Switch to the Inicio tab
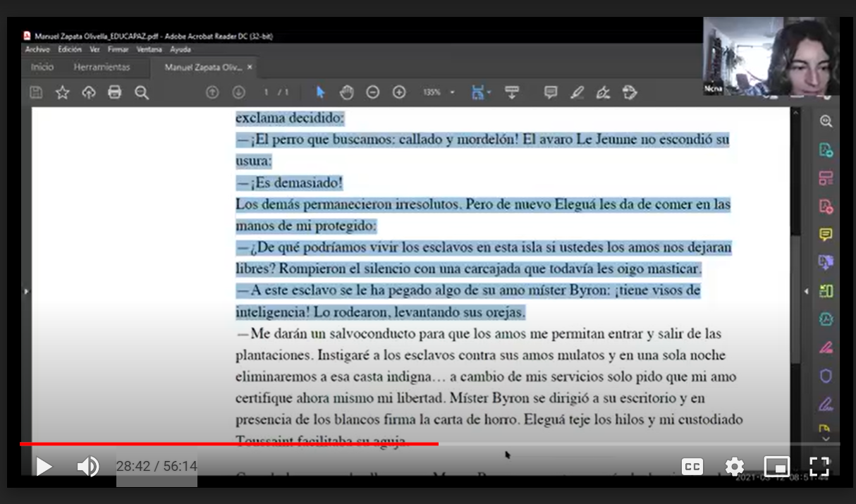856x504 pixels. [x=42, y=68]
